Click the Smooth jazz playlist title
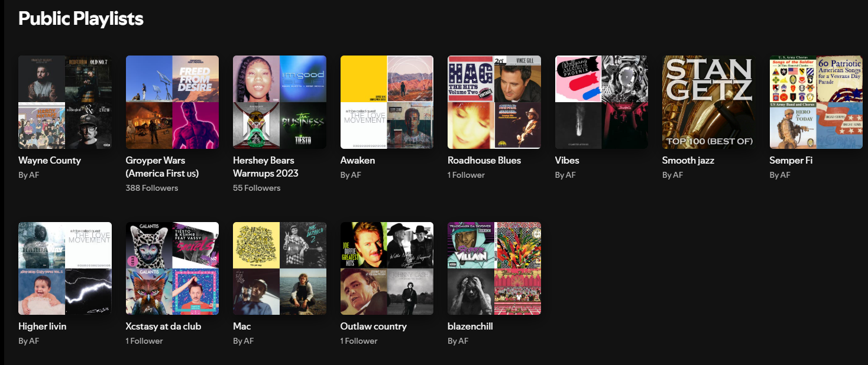The width and height of the screenshot is (868, 365). [x=688, y=161]
